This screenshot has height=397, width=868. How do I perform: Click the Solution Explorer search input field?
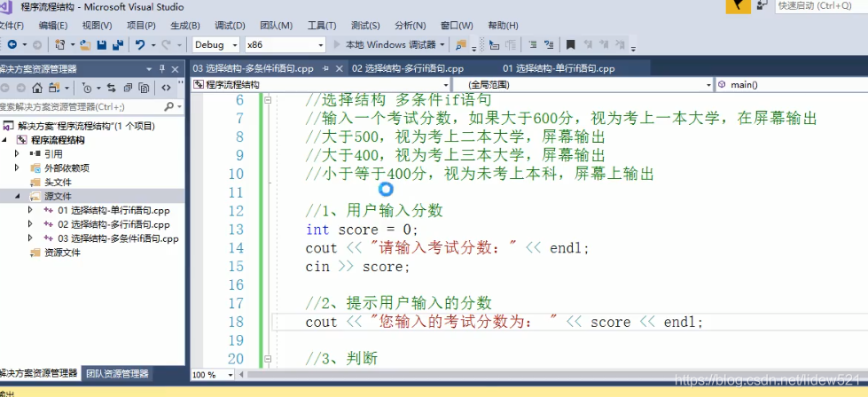click(81, 106)
